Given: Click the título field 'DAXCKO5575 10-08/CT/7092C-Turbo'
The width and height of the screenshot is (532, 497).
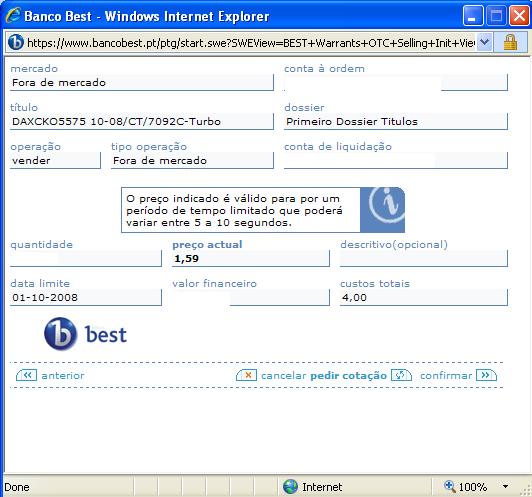Looking at the screenshot, I should [142, 122].
